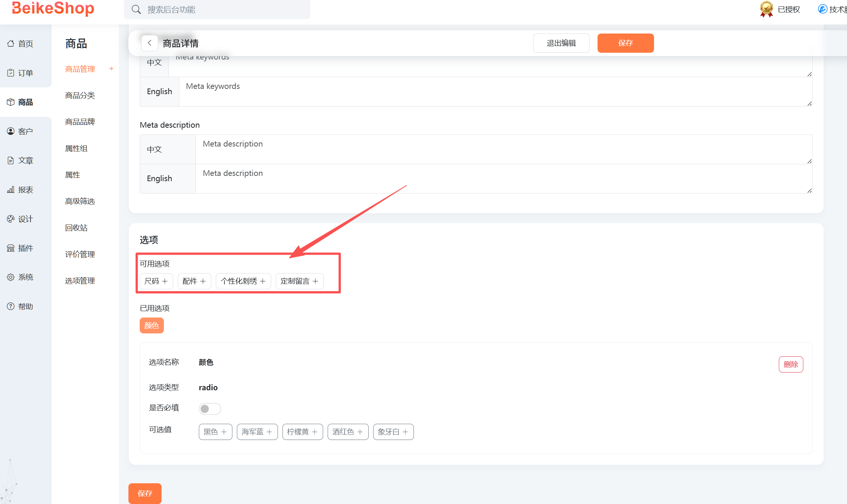This screenshot has height=504, width=847.
Task: Open the Reports bar chart icon
Action: tap(11, 189)
